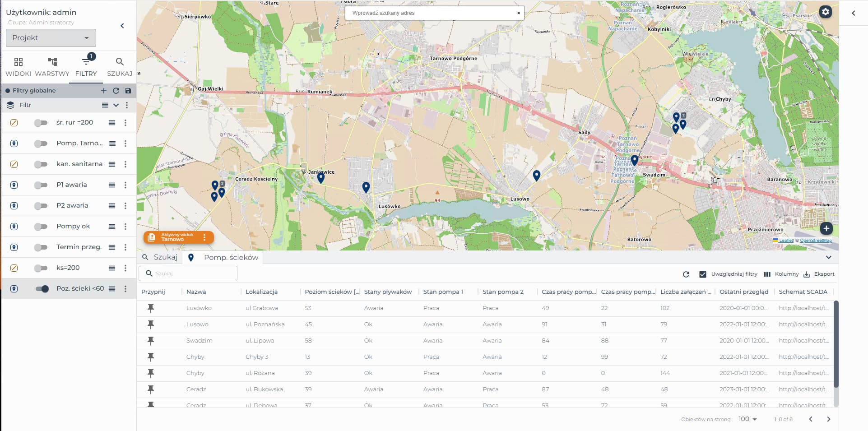Click the address search field on map
The image size is (868, 431).
[433, 13]
